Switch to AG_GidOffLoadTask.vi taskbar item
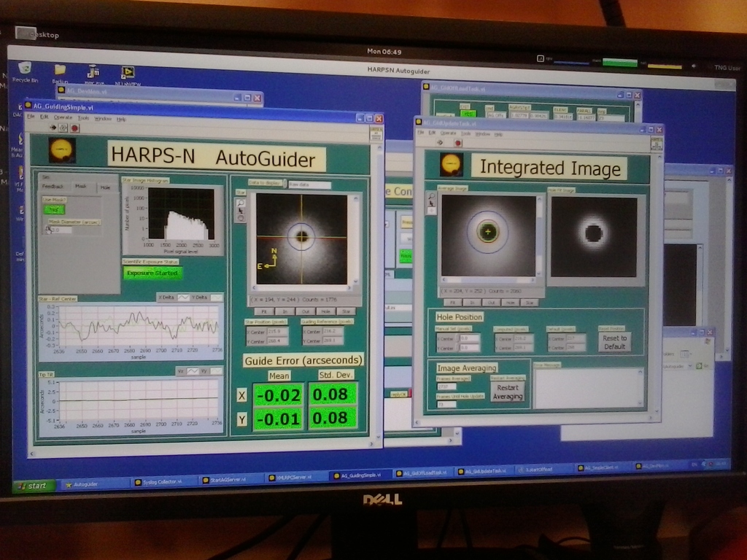 [422, 472]
